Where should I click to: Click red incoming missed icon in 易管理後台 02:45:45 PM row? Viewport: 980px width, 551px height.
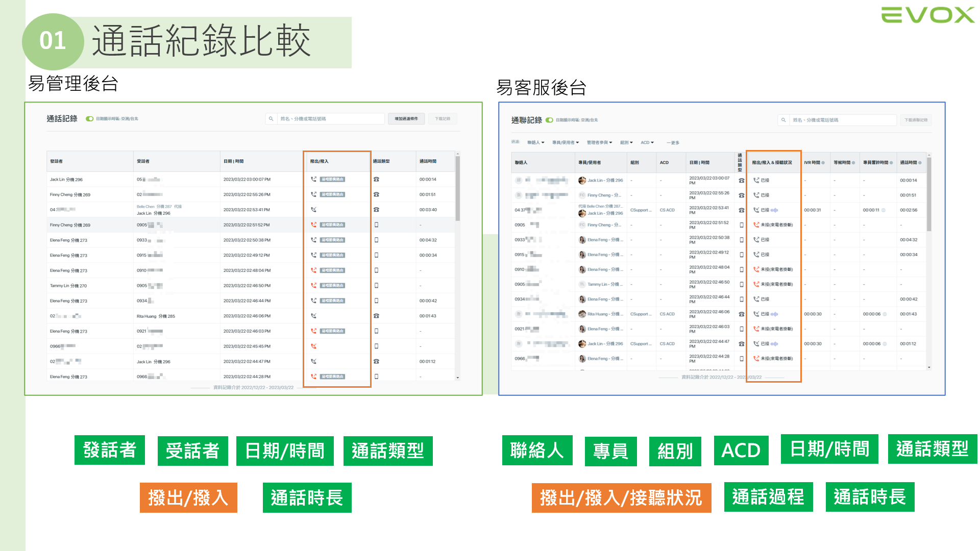(x=313, y=346)
